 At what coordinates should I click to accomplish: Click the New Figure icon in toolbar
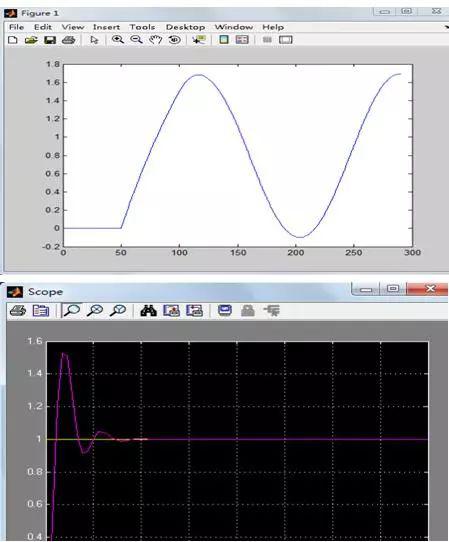[x=13, y=40]
